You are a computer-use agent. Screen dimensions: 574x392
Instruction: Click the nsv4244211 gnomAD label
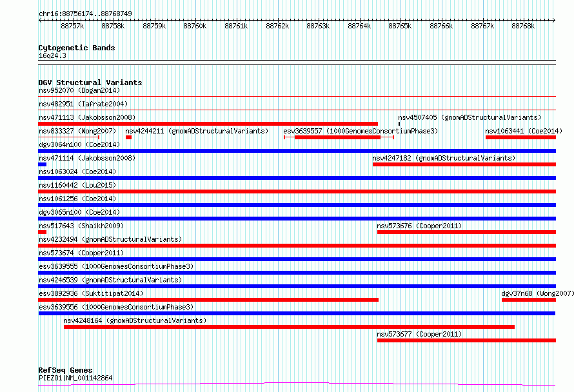click(197, 131)
